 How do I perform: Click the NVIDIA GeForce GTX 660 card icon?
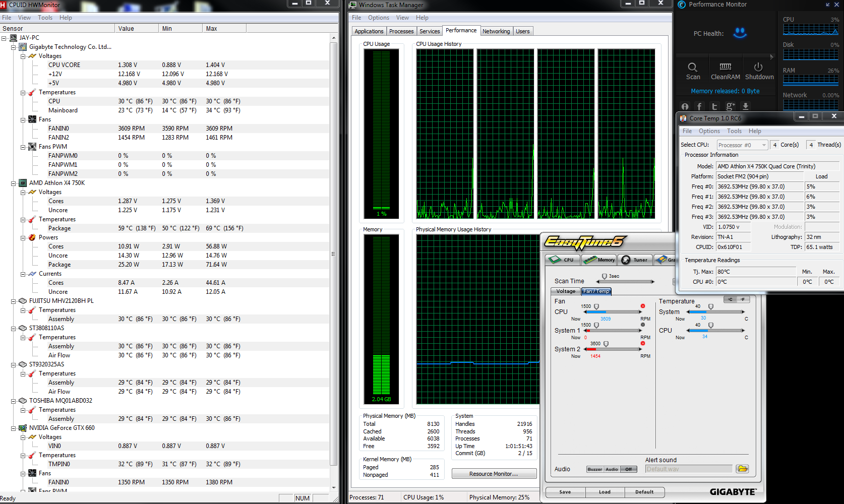coord(23,428)
